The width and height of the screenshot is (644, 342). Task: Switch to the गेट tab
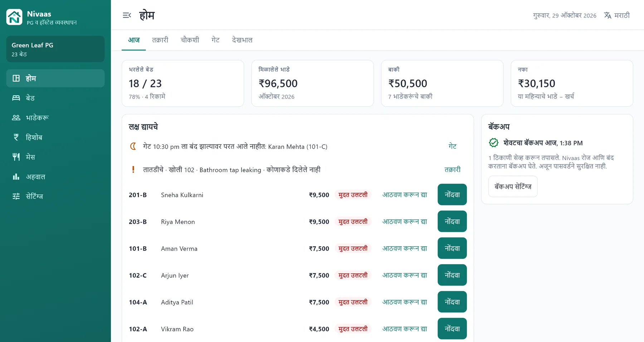(x=215, y=40)
